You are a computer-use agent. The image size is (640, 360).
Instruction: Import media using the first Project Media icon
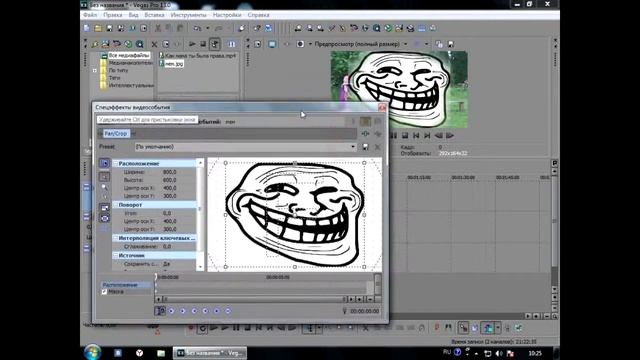pos(95,44)
